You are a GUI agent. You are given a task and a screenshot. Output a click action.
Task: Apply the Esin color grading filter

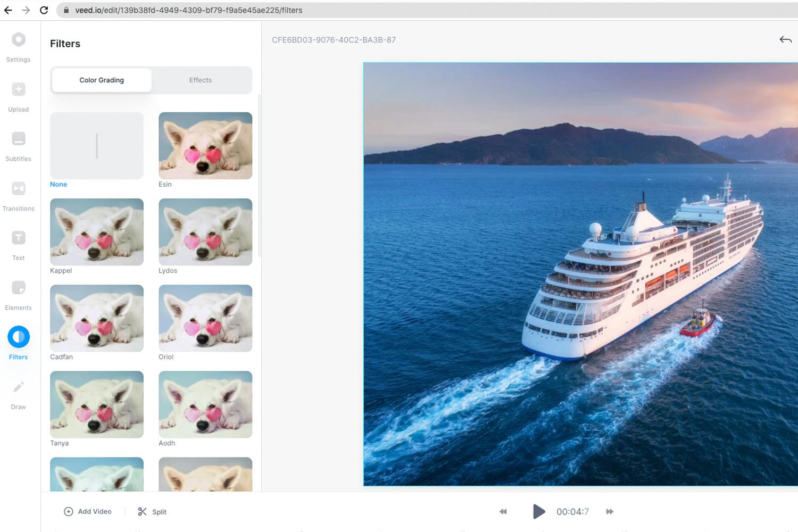click(205, 145)
